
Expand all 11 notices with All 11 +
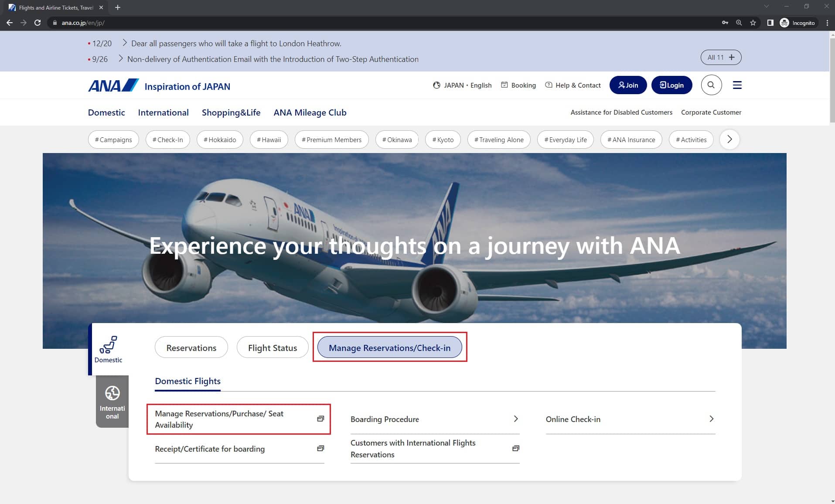click(720, 57)
